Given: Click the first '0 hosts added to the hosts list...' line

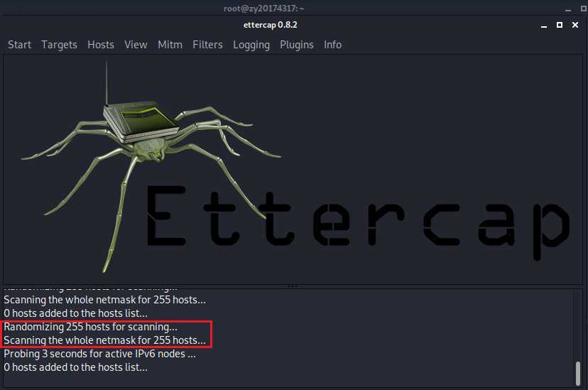Looking at the screenshot, I should click(x=76, y=313).
